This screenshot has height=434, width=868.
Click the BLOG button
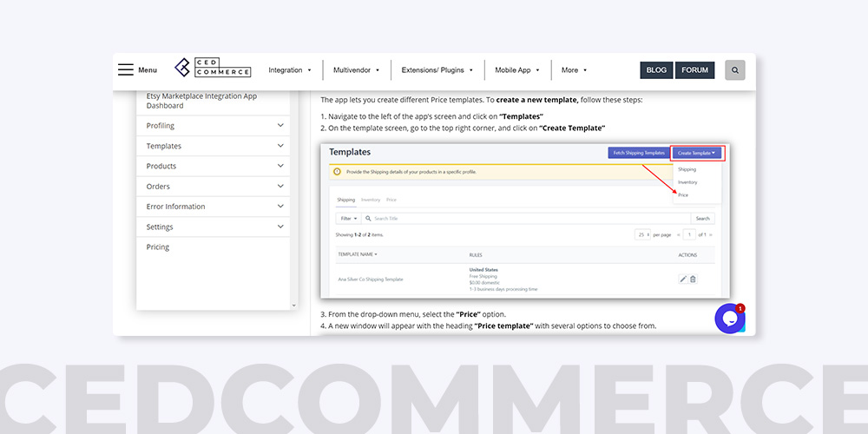656,70
